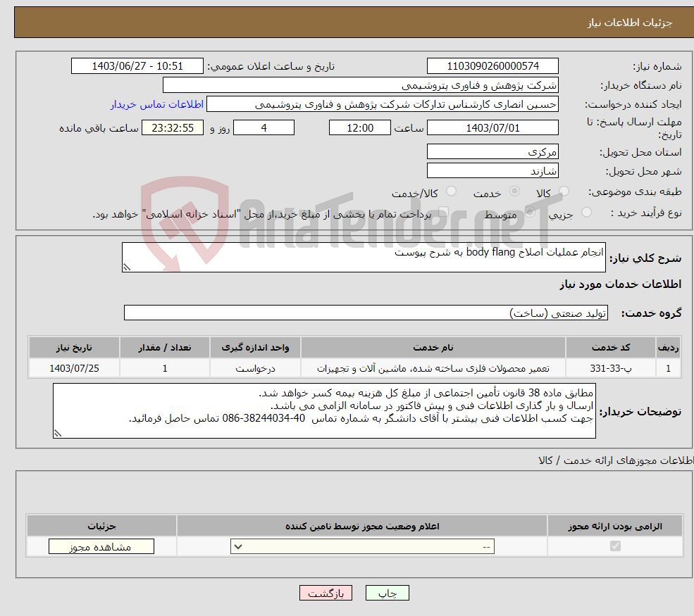Click the واحد اندازه گیری column header
This screenshot has width=694, height=616.
coord(255,348)
